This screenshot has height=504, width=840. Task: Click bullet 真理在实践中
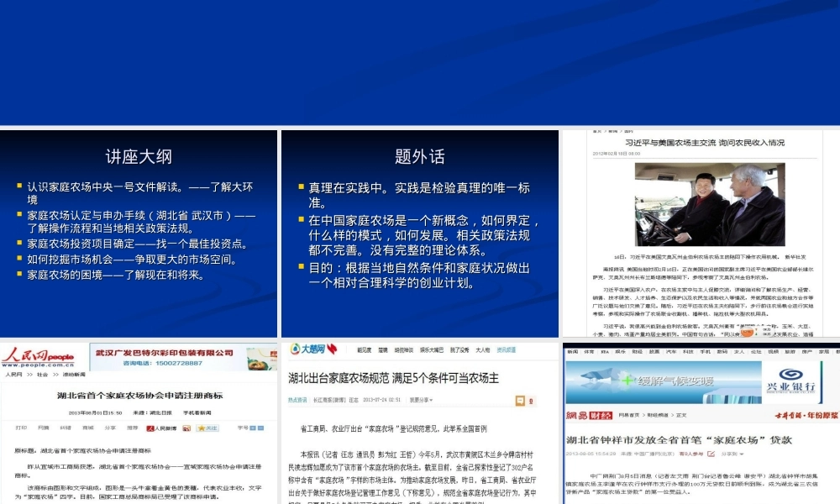click(419, 195)
